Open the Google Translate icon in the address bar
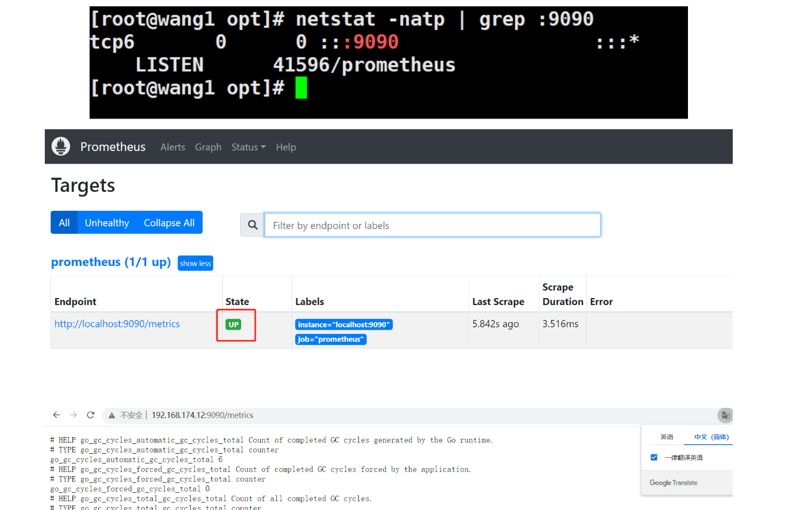This screenshot has height=510, width=812. tap(725, 415)
